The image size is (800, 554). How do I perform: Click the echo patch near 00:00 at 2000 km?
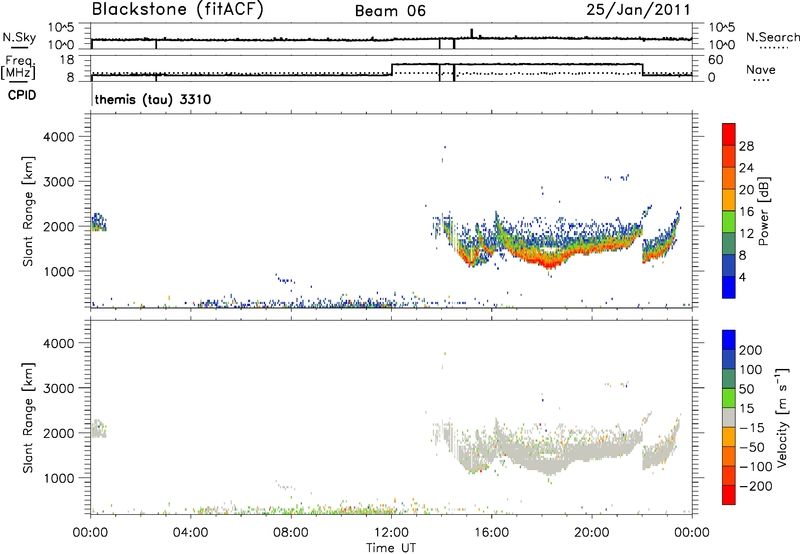coord(98,222)
